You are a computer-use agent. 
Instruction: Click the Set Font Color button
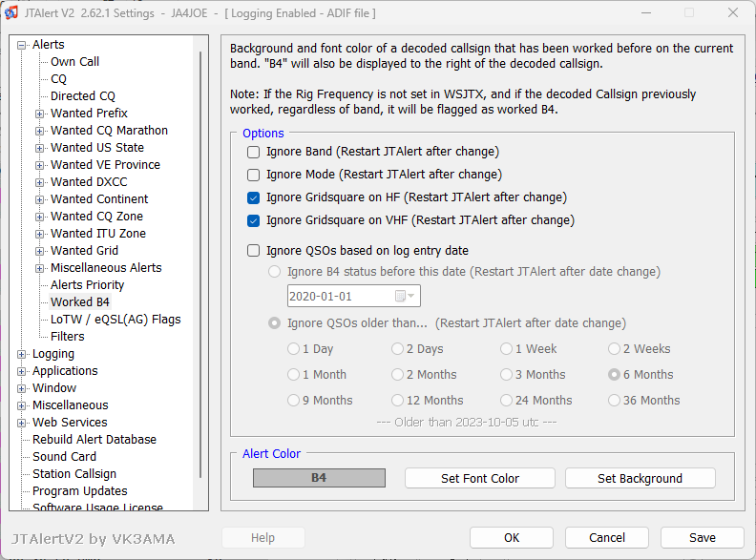(x=480, y=478)
